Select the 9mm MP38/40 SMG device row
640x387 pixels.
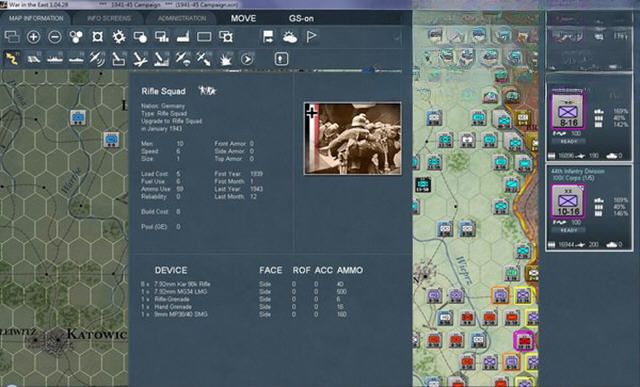pos(244,314)
